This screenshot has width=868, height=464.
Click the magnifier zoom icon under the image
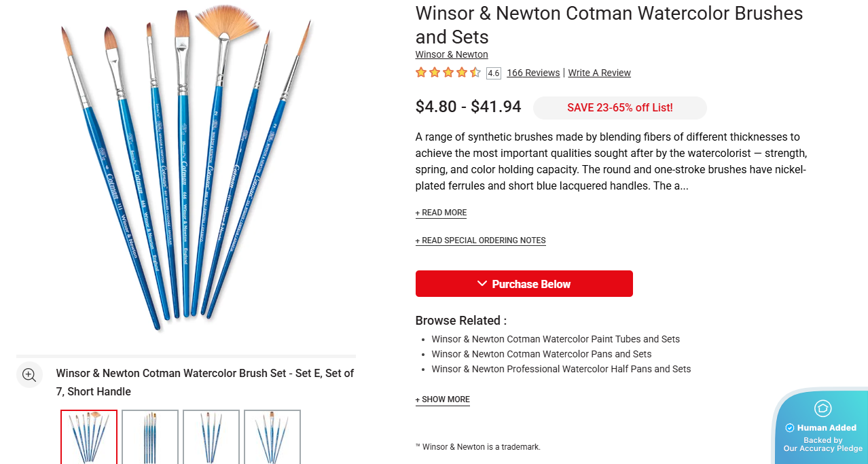(29, 374)
